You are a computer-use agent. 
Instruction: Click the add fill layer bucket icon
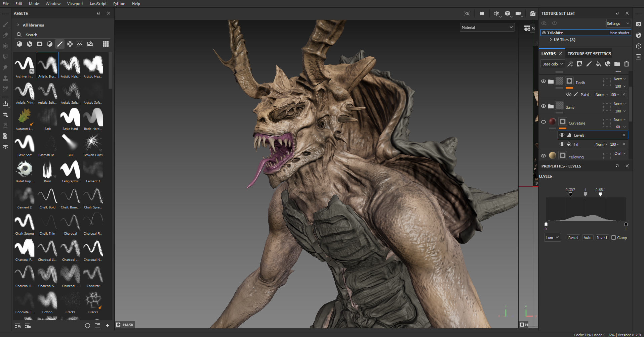[598, 64]
